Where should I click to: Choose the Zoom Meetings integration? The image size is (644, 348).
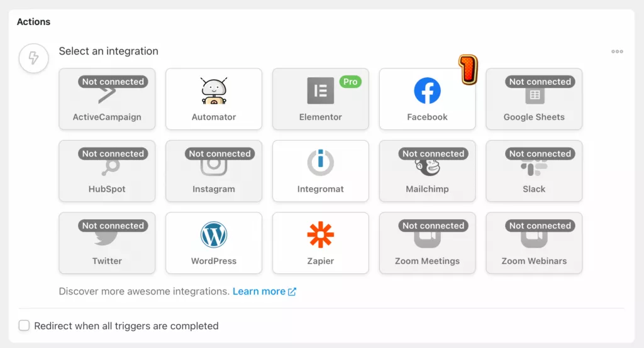[427, 243]
